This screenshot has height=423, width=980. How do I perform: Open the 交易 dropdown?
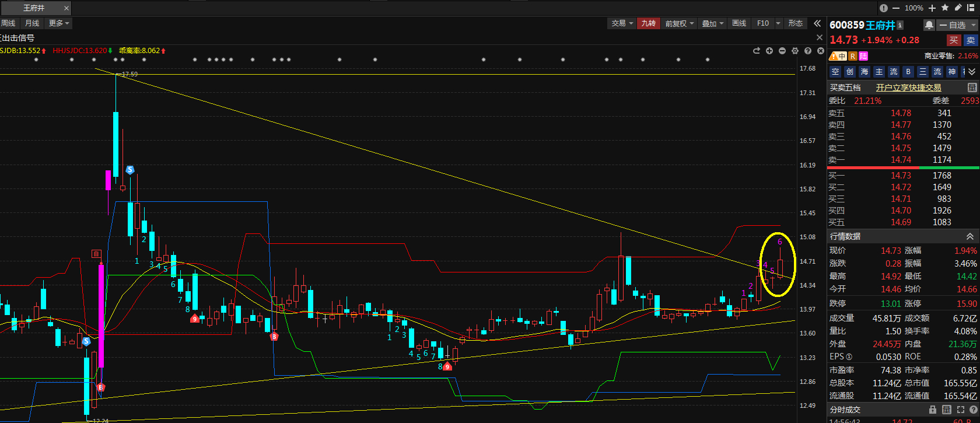pyautogui.click(x=622, y=23)
